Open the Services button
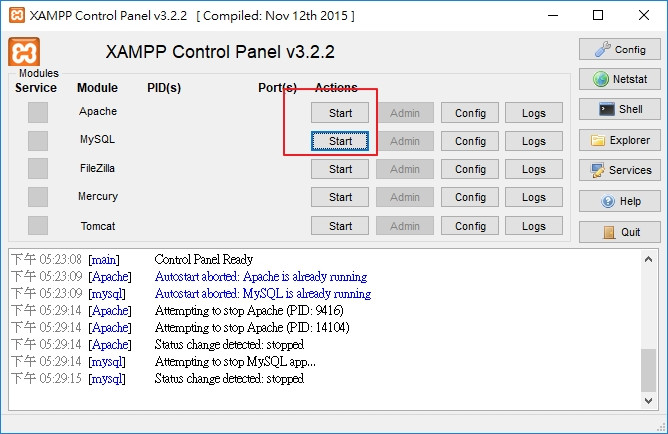Image resolution: width=668 pixels, height=434 pixels. [619, 170]
